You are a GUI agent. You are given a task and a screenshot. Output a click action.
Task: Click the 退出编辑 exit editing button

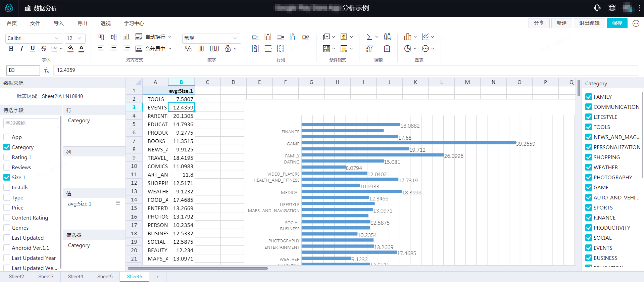coord(589,23)
